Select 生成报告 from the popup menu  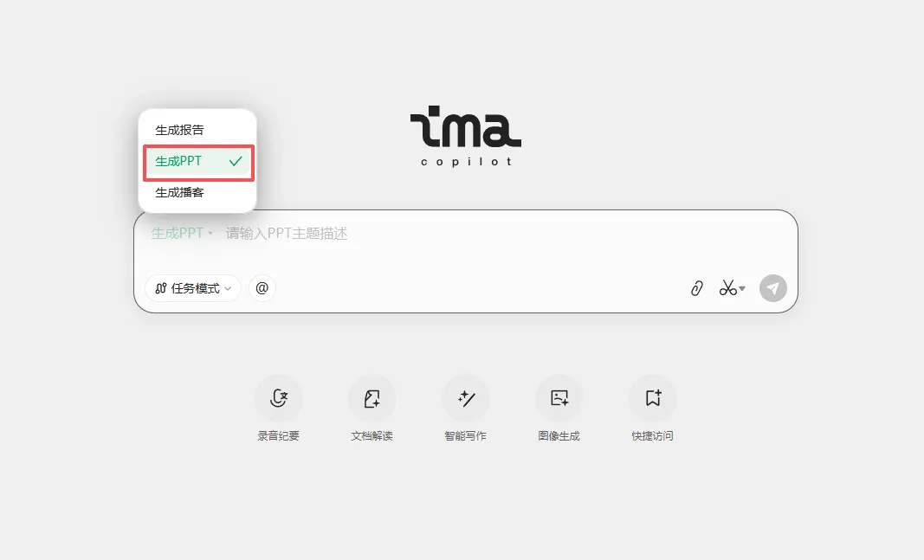pos(197,130)
